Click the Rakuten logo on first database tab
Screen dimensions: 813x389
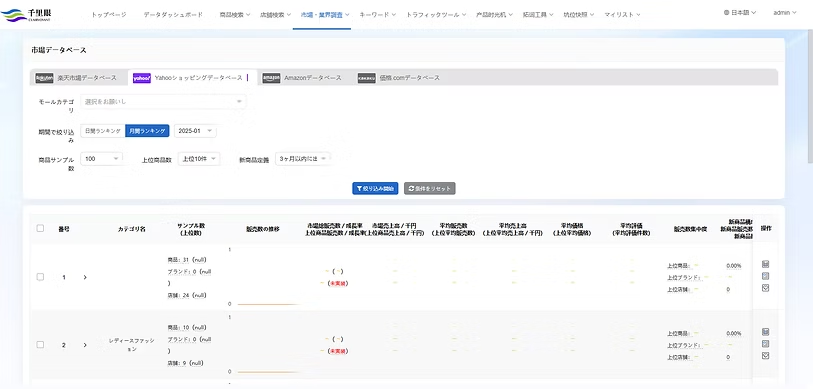coord(44,78)
